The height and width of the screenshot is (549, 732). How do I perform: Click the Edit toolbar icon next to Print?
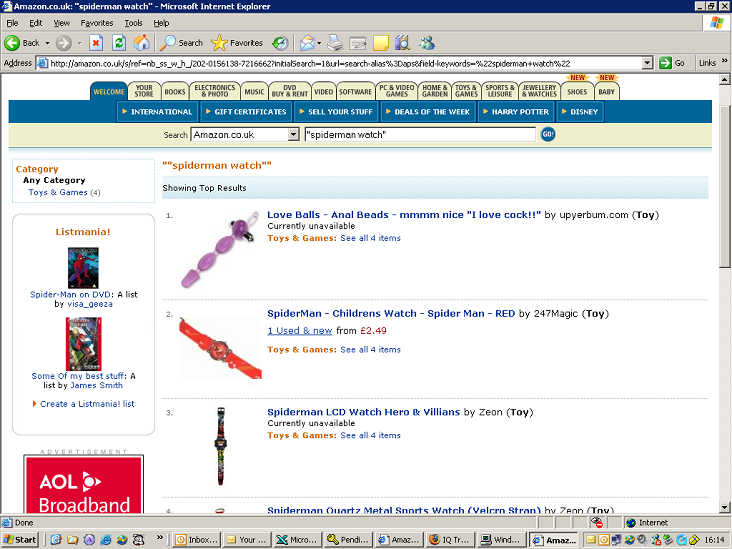pos(358,43)
